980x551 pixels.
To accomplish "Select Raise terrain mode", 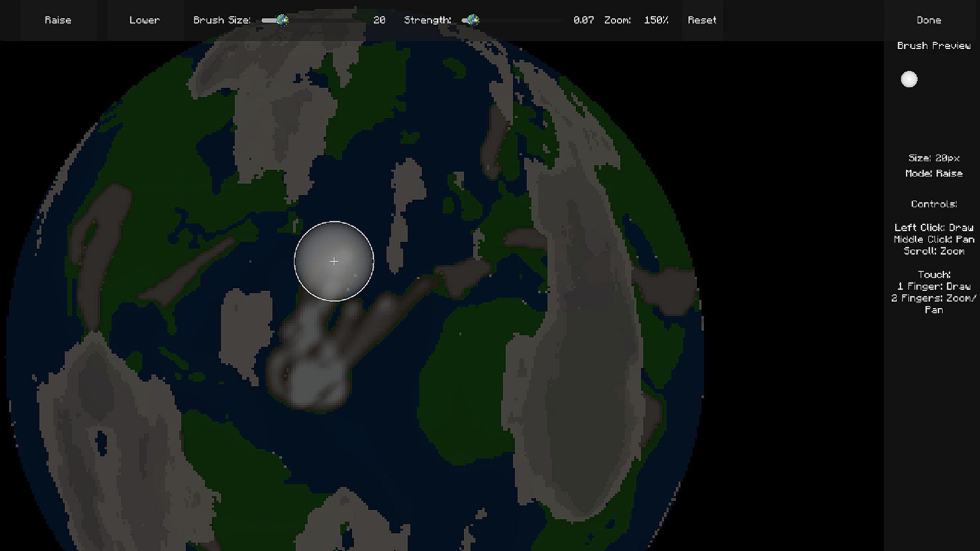I will point(58,20).
